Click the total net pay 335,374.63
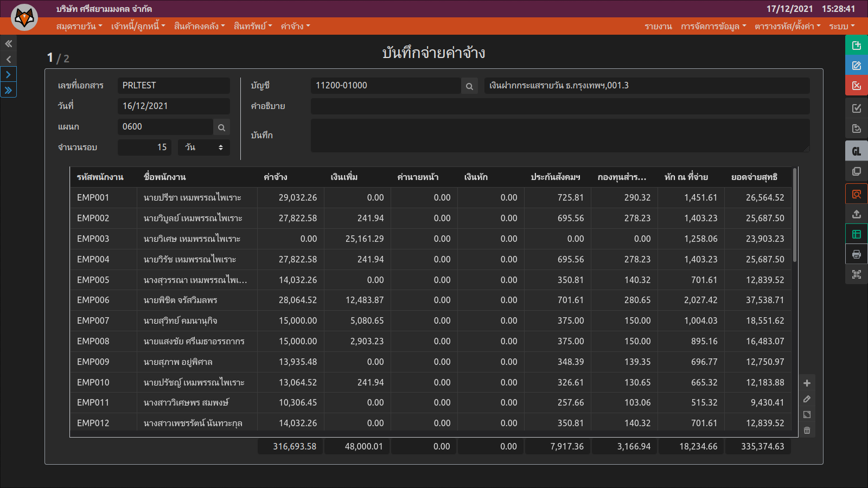Image resolution: width=868 pixels, height=488 pixels. (x=758, y=447)
